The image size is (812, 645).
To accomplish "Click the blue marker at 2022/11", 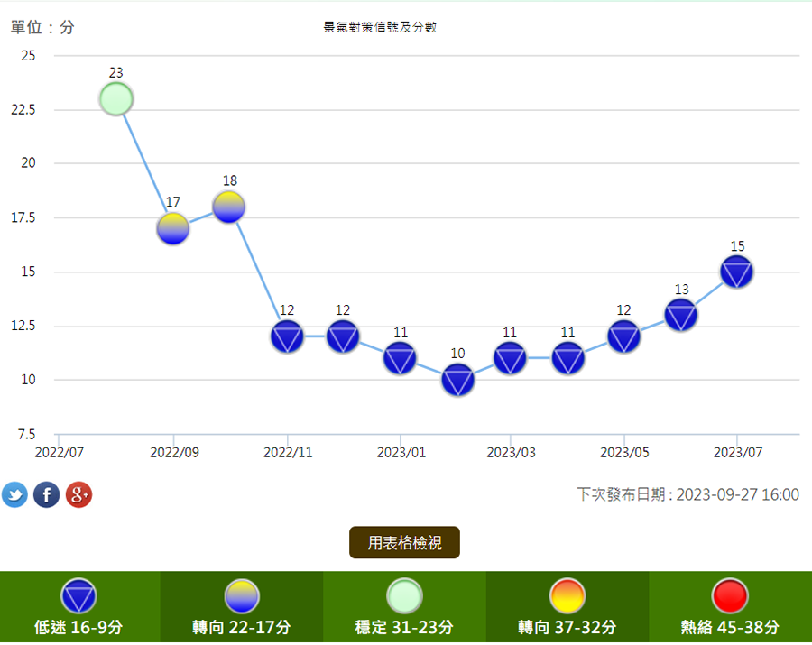I will coord(287,336).
